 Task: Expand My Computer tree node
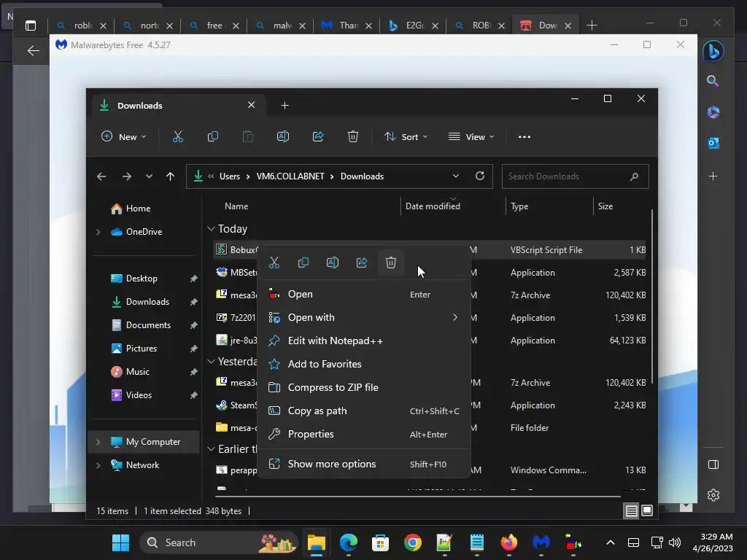tap(98, 442)
